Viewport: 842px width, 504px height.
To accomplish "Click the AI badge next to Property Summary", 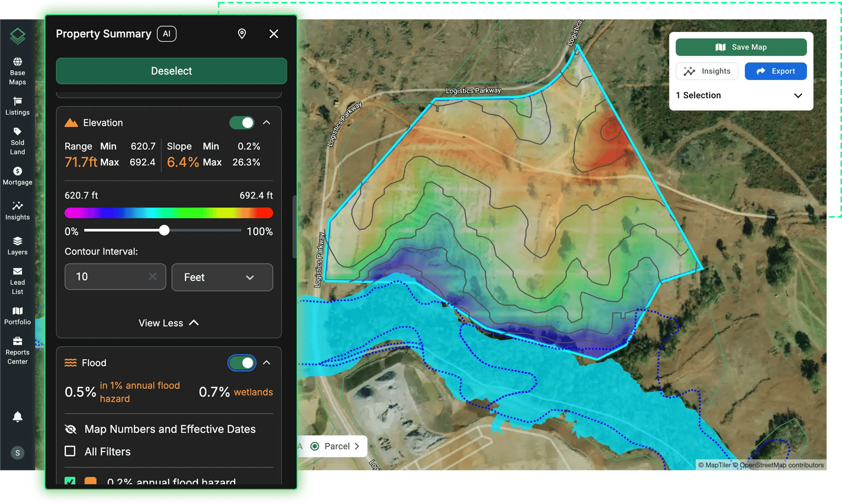I will tap(167, 34).
